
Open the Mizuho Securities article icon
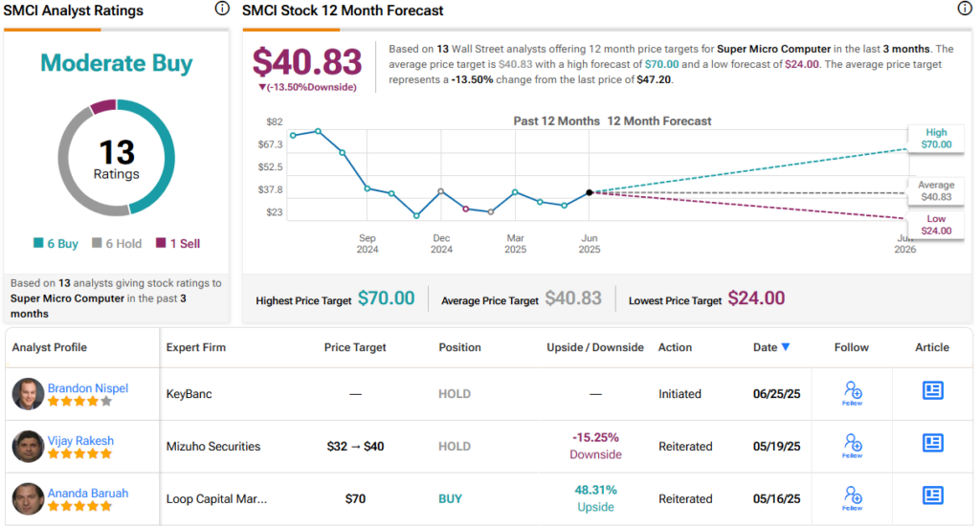[932, 443]
